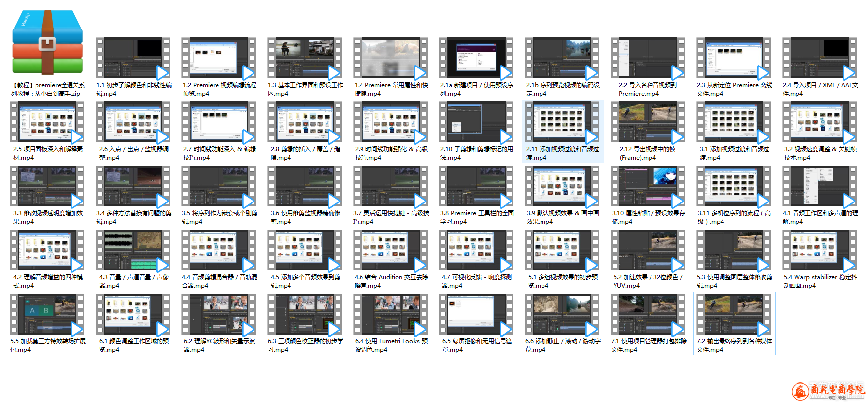Select 2.12 export frame video file

[648, 122]
